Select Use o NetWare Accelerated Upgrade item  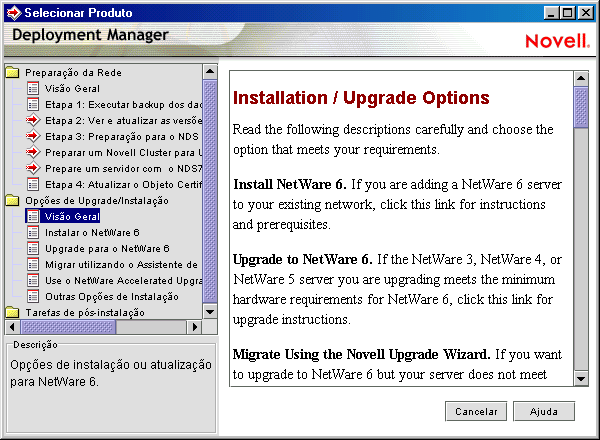pyautogui.click(x=124, y=281)
